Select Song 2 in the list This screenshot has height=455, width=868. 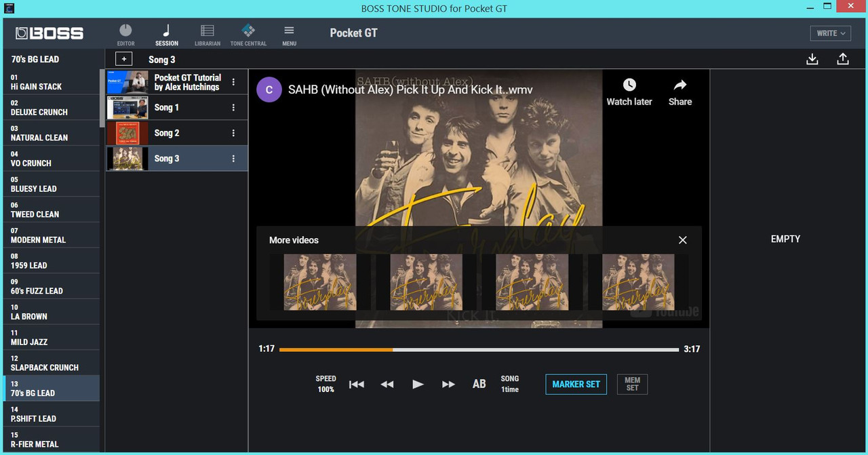pyautogui.click(x=177, y=133)
